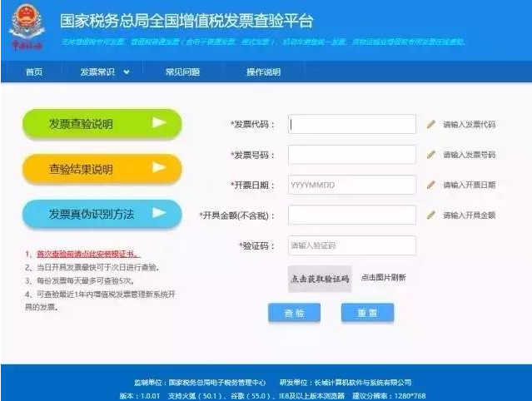The image size is (532, 401).
Task: Click the 重置 reset button
Action: coord(367,313)
